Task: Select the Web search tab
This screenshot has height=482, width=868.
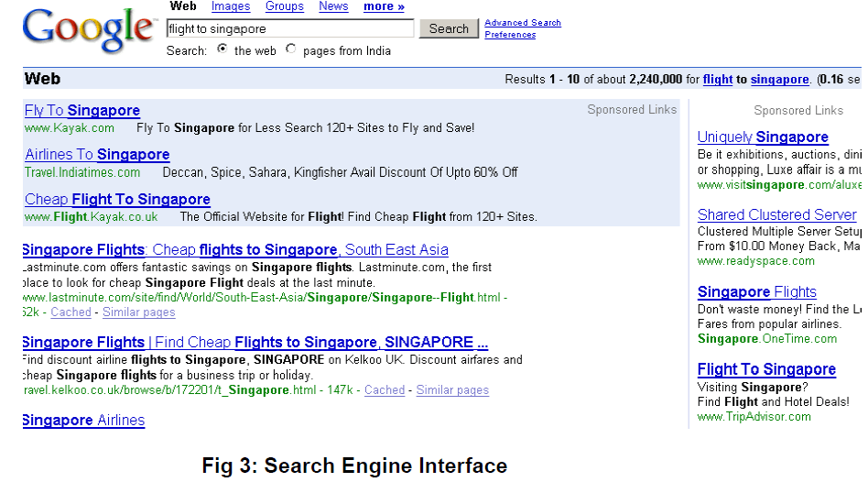Action: [x=183, y=6]
